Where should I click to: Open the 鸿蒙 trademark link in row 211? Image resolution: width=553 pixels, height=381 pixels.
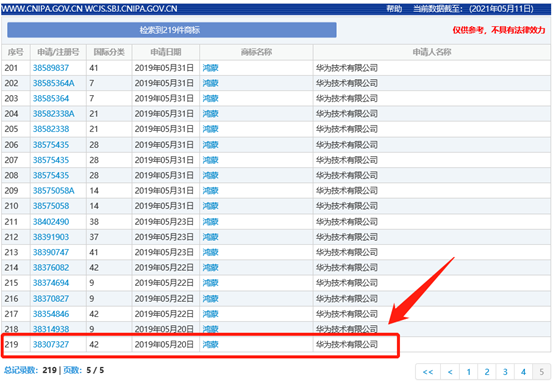pos(211,222)
